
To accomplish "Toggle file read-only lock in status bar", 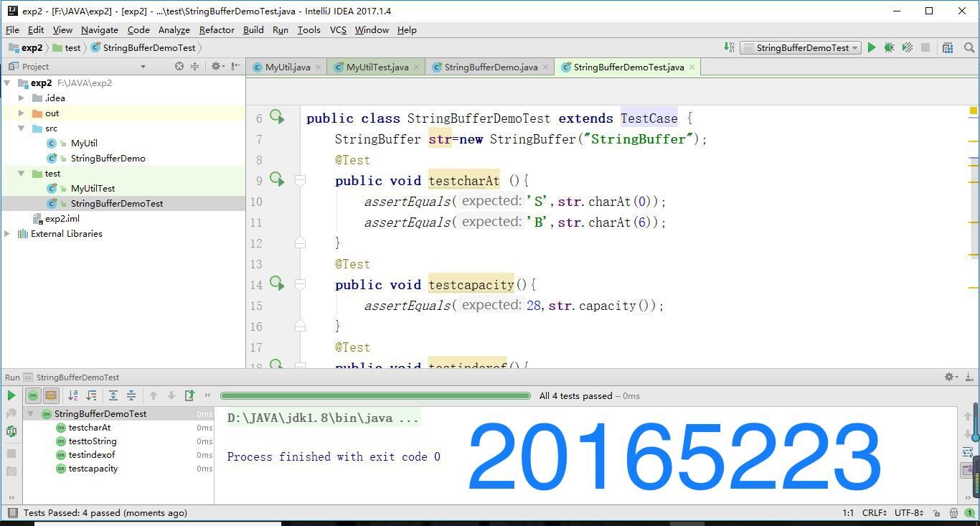I will (936, 513).
